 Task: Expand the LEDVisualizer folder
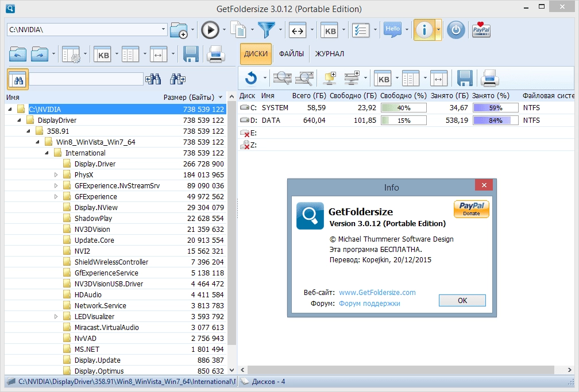pos(56,317)
